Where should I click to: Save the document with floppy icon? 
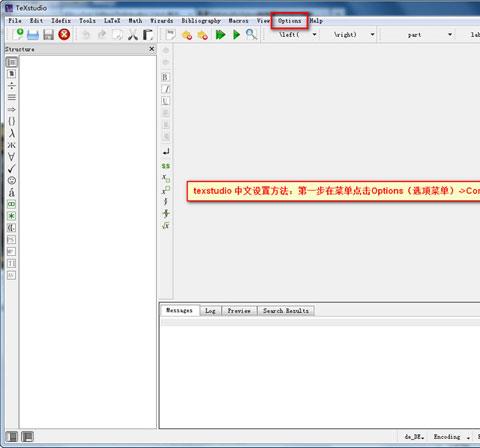pyautogui.click(x=49, y=35)
